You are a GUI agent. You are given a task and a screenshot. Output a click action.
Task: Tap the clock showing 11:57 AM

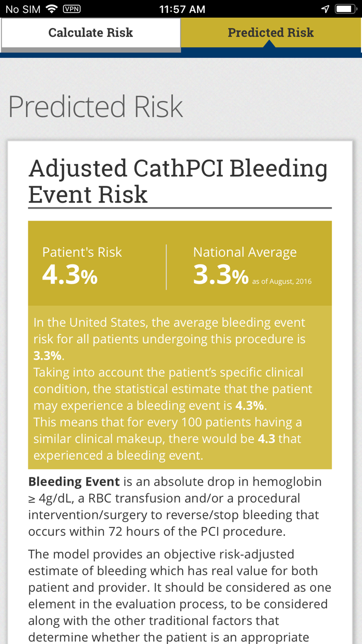coord(181,8)
